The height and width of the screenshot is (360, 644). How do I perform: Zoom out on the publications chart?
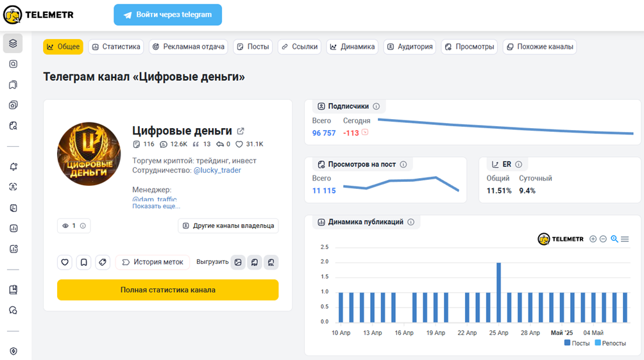603,239
